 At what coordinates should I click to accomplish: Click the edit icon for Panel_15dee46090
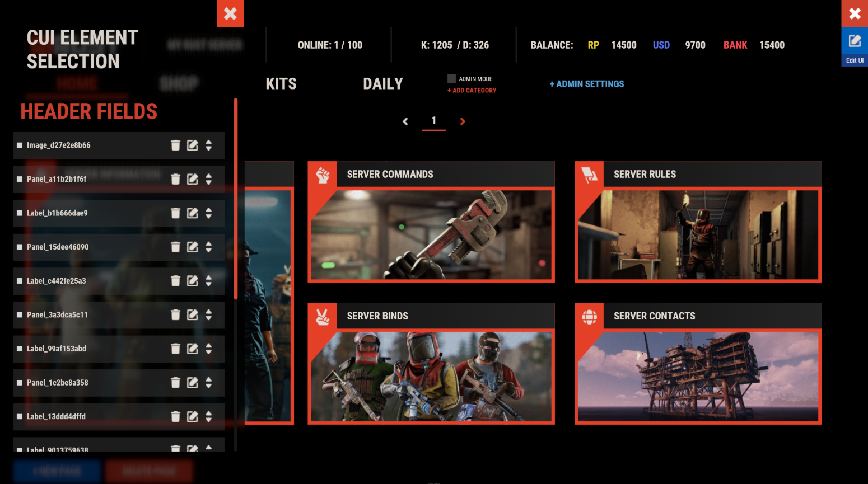[x=193, y=247]
